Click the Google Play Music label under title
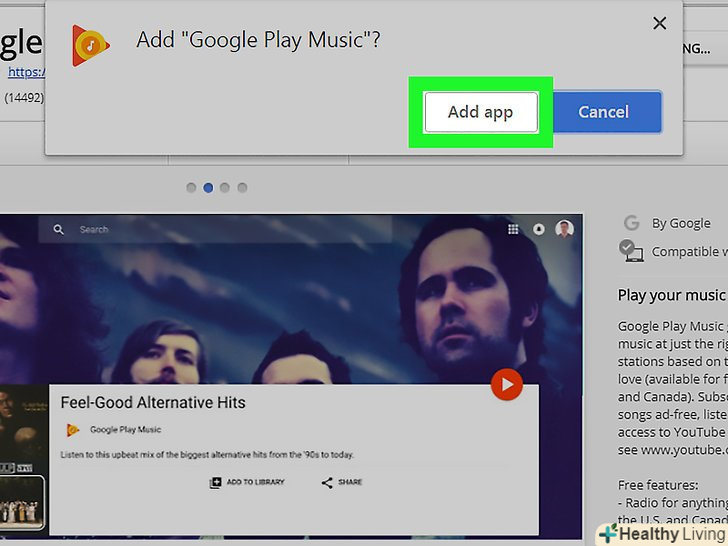 [x=125, y=429]
